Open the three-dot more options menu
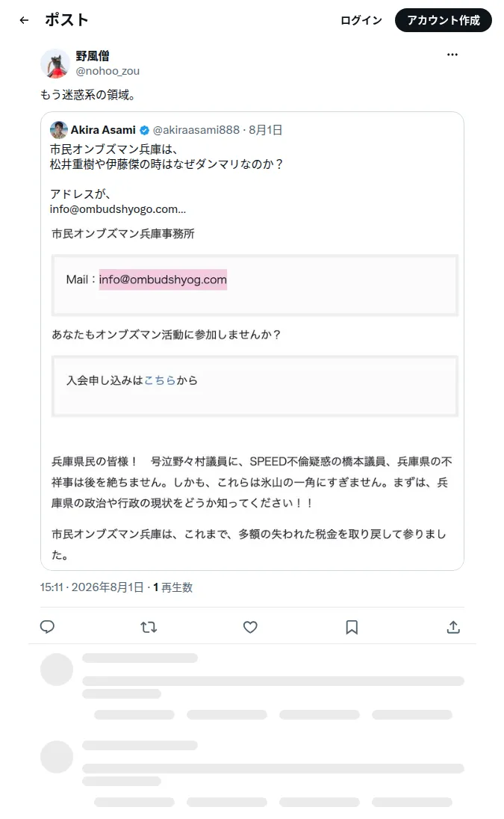 coord(452,55)
